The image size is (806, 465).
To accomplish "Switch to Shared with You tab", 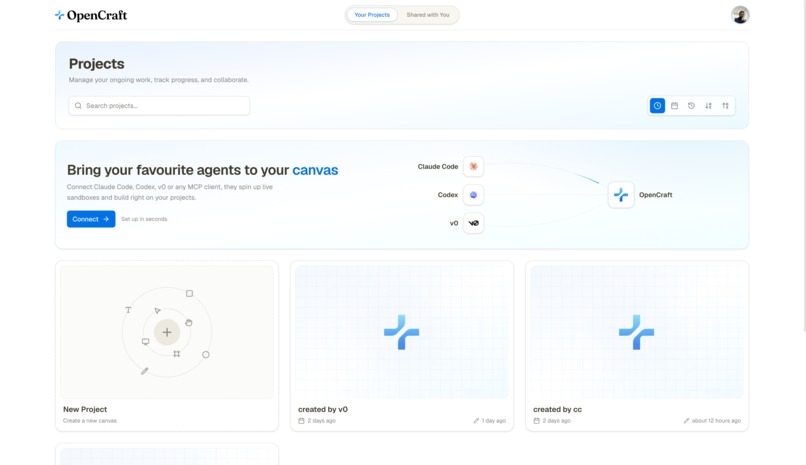I will click(428, 15).
